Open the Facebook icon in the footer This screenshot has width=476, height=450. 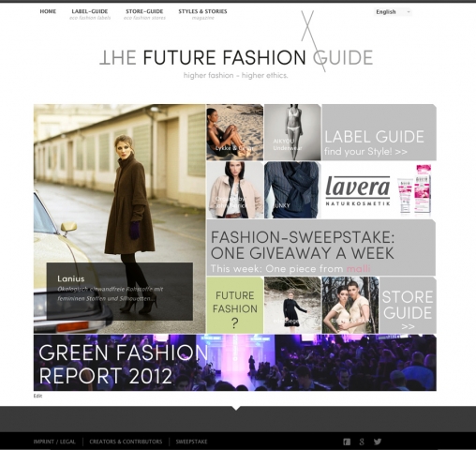347,442
